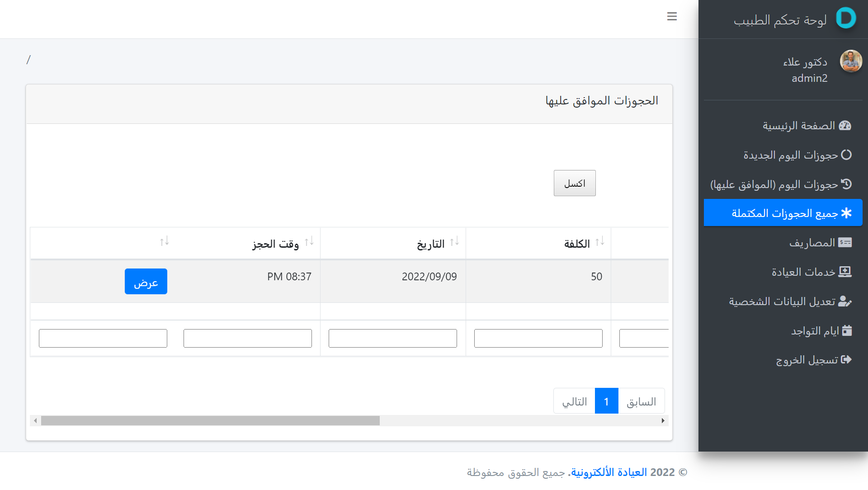The height and width of the screenshot is (490, 868).
Task: Go to التالي pagination page
Action: point(574,401)
